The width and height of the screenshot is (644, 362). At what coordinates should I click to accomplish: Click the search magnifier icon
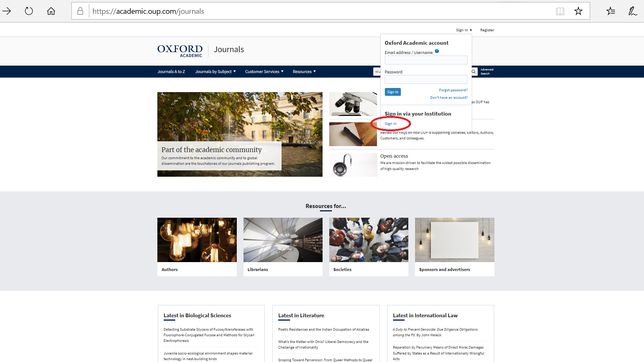[474, 72]
